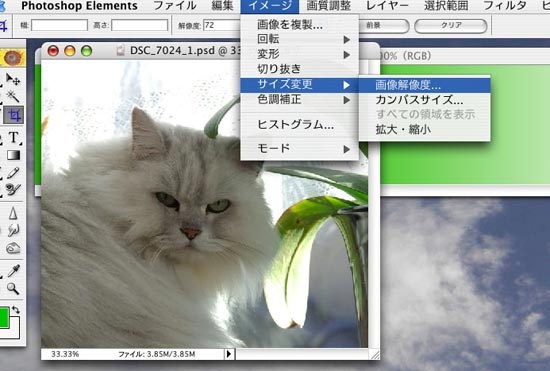This screenshot has height=371, width=550.
Task: Open the 選択範囲 menu
Action: tap(446, 6)
